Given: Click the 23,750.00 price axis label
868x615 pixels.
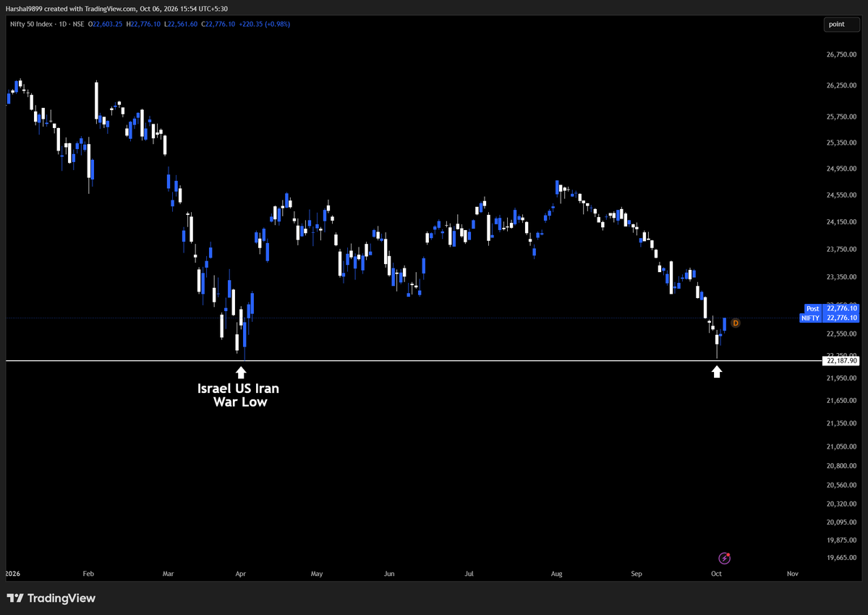Looking at the screenshot, I should pos(842,249).
